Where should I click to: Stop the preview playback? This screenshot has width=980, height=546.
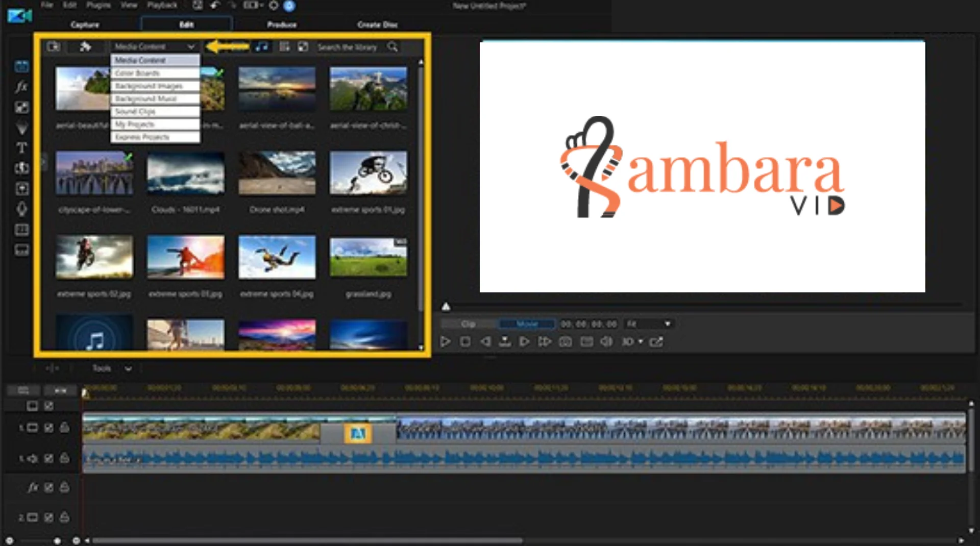point(465,342)
